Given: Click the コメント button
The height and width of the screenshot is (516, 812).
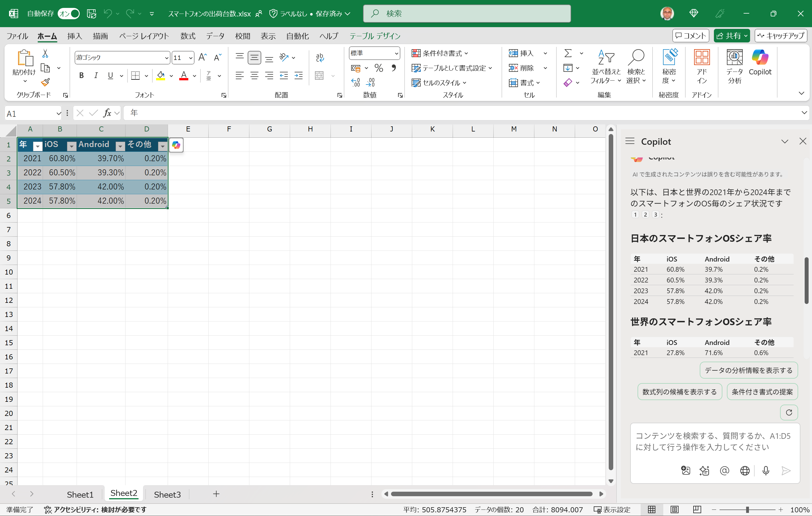Looking at the screenshot, I should (691, 36).
